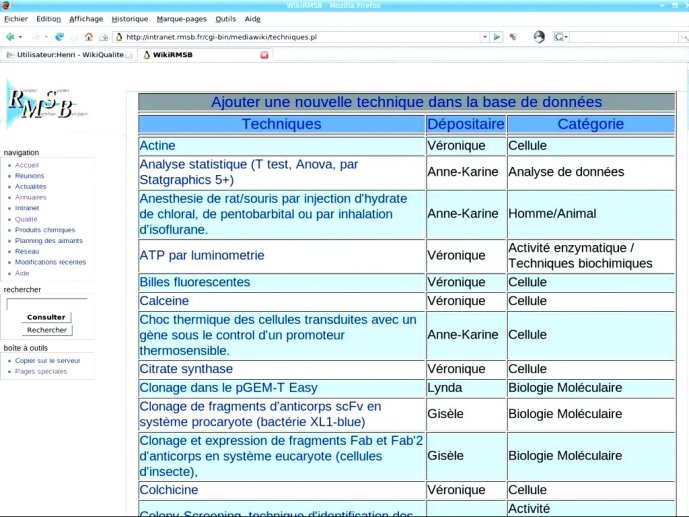Open the Réseau navigation link
Viewport: 689px width, 517px height.
27,251
